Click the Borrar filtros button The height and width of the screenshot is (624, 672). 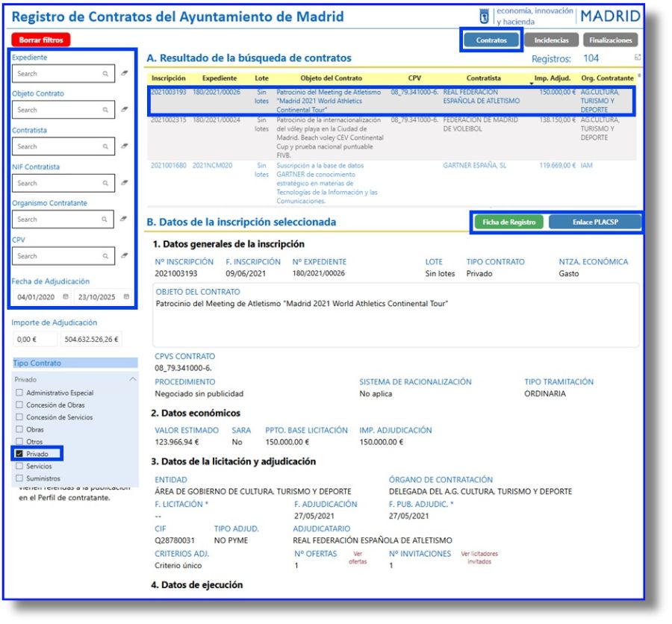click(41, 40)
